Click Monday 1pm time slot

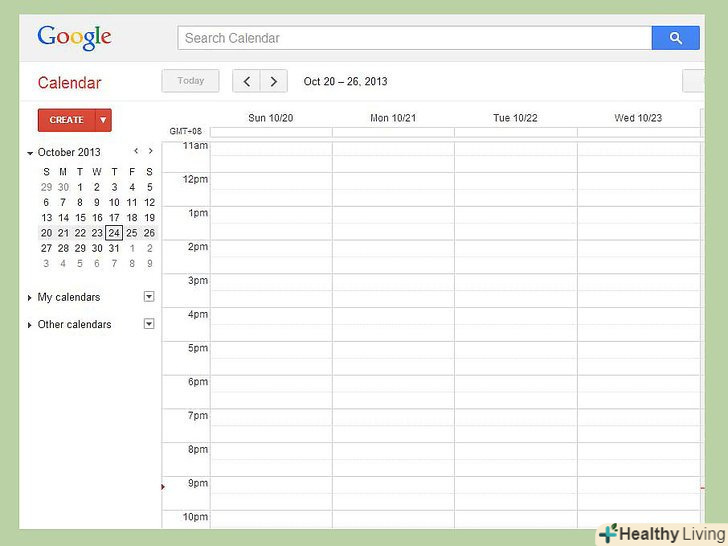(393, 223)
